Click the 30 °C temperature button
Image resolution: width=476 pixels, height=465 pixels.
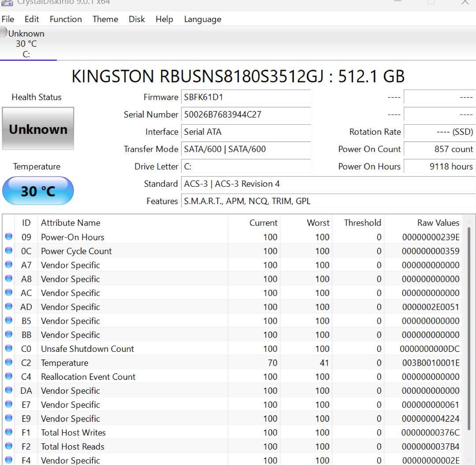(38, 191)
